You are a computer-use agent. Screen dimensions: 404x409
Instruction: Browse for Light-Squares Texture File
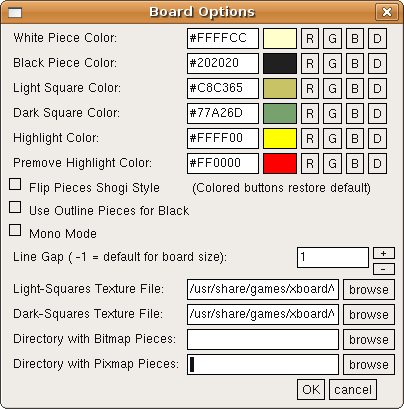click(369, 290)
